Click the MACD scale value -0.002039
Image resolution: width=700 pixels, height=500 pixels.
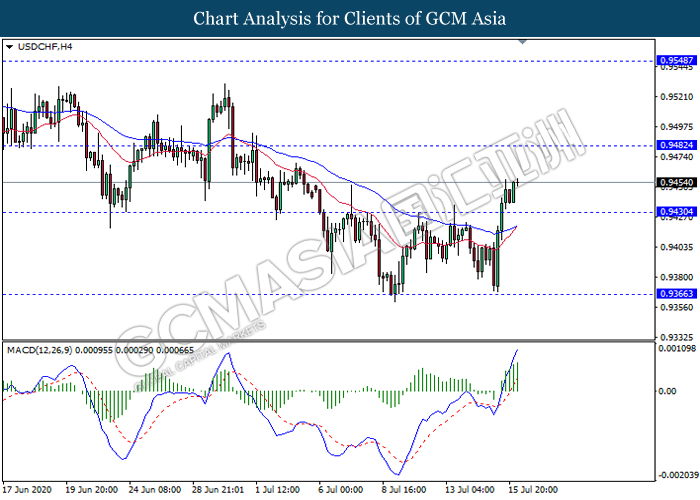pos(678,474)
